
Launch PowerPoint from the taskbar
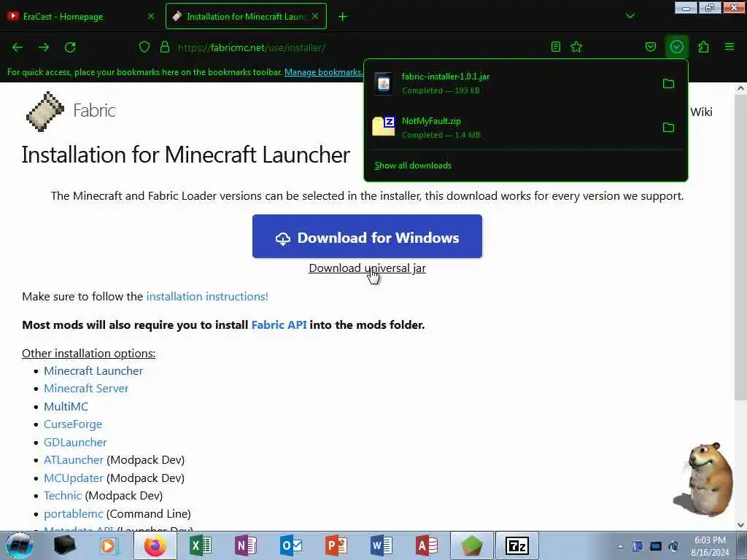pos(336,545)
